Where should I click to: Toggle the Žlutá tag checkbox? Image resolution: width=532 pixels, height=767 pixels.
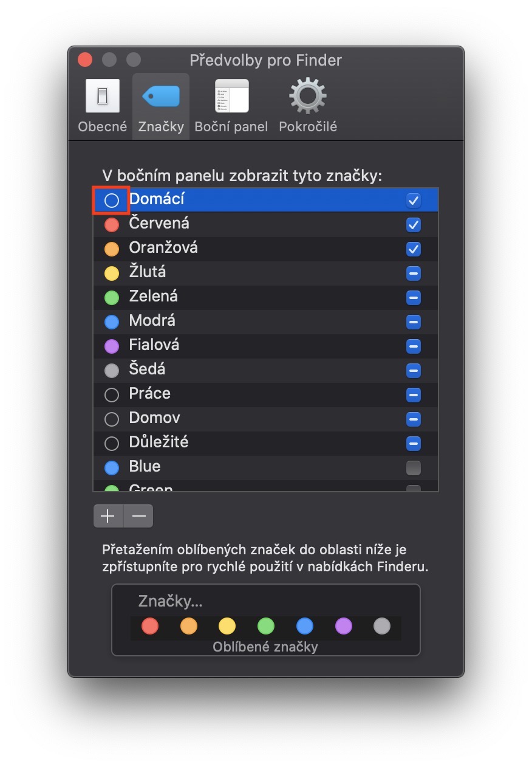click(x=414, y=273)
